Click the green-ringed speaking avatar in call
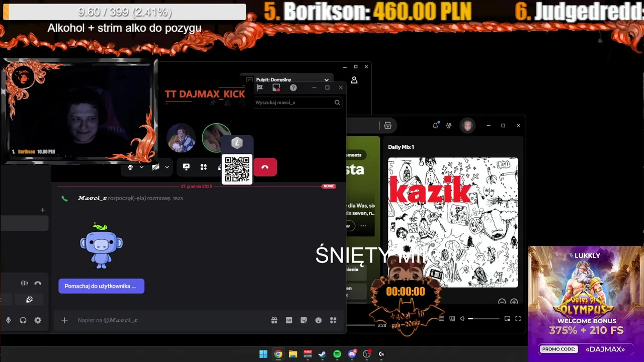Screen dimensions: 644x362 [x=216, y=138]
